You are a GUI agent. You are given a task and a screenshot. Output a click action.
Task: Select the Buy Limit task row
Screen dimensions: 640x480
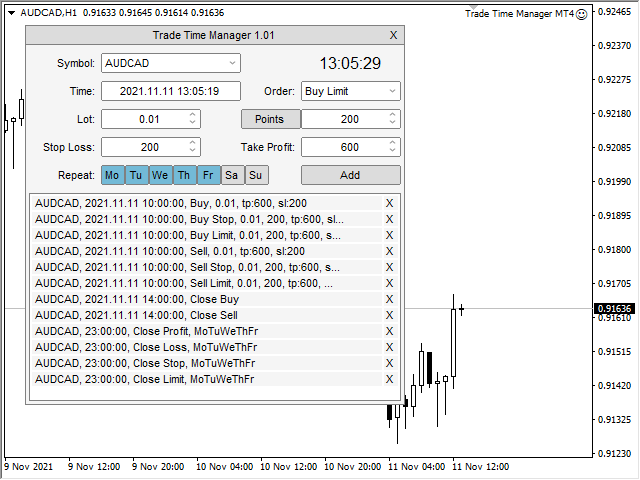[x=207, y=235]
